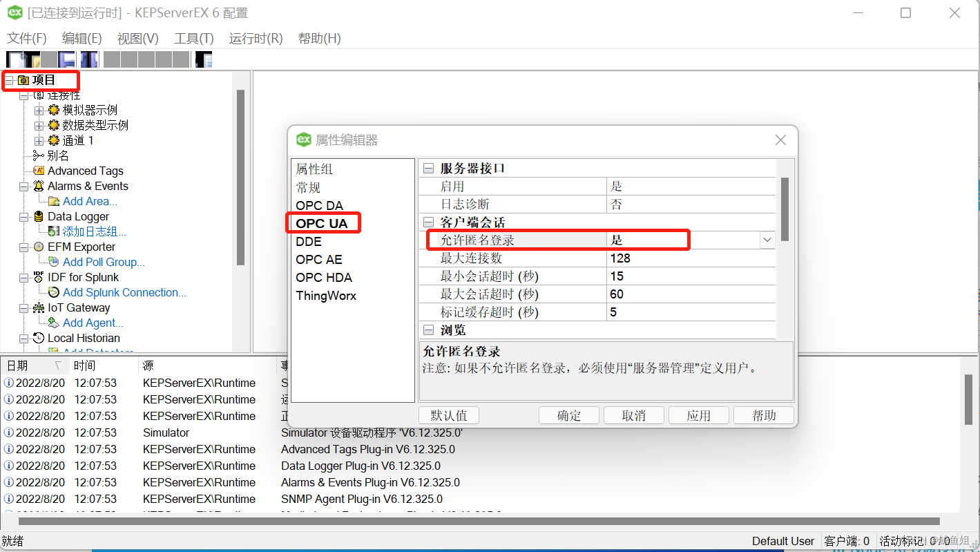
Task: Select the DDE property group
Action: coord(308,241)
